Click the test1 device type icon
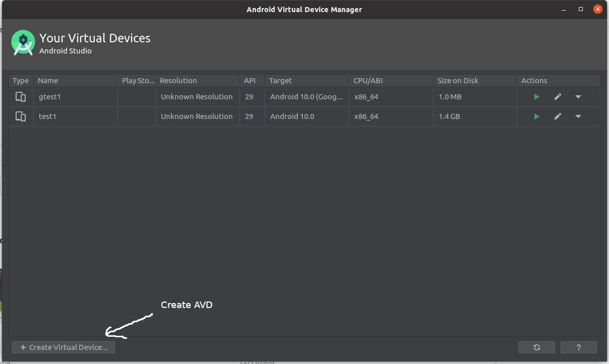 coord(21,116)
